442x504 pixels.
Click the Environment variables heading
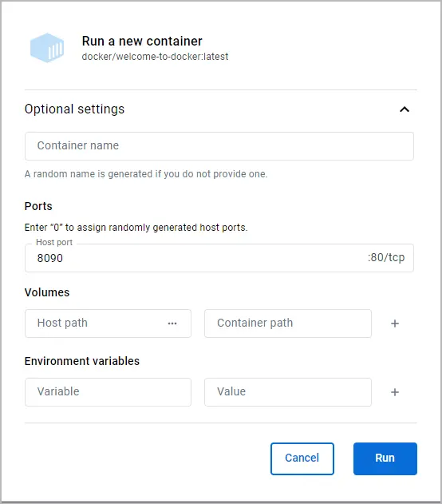[82, 361]
